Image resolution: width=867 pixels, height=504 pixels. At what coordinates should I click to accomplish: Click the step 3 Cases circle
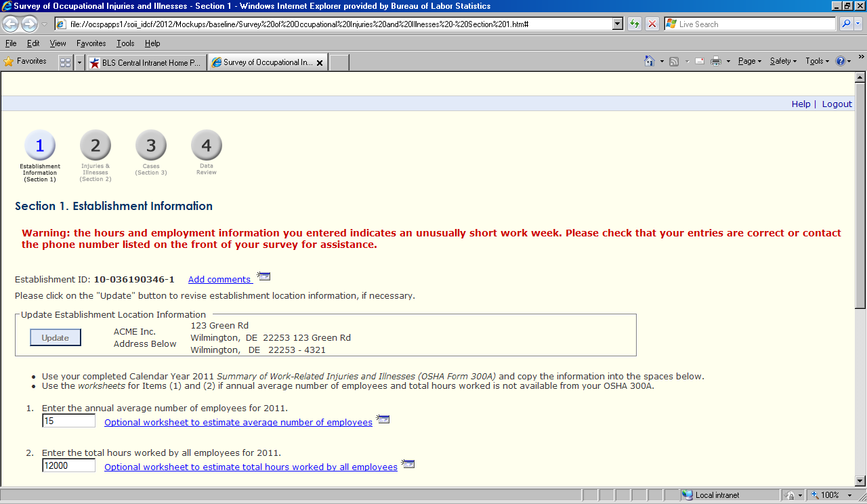[151, 146]
